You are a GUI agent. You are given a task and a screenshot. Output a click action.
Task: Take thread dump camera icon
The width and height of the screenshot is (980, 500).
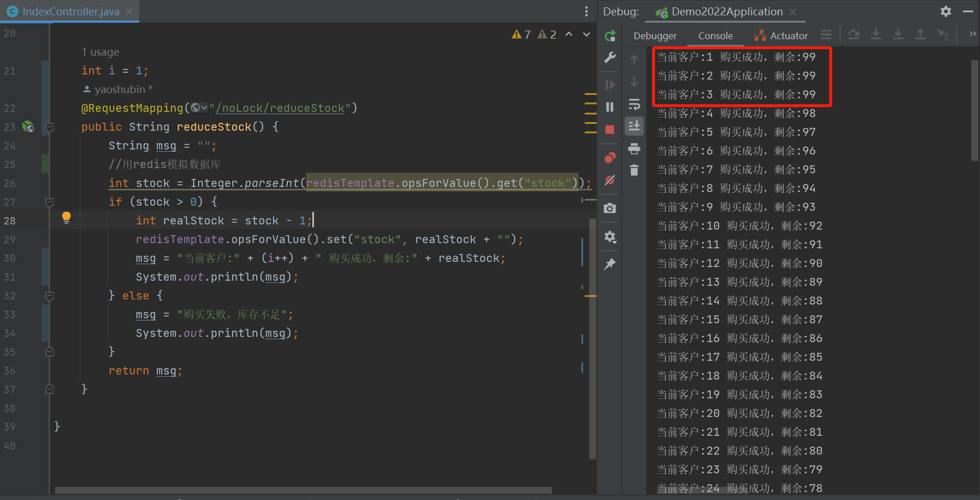610,208
